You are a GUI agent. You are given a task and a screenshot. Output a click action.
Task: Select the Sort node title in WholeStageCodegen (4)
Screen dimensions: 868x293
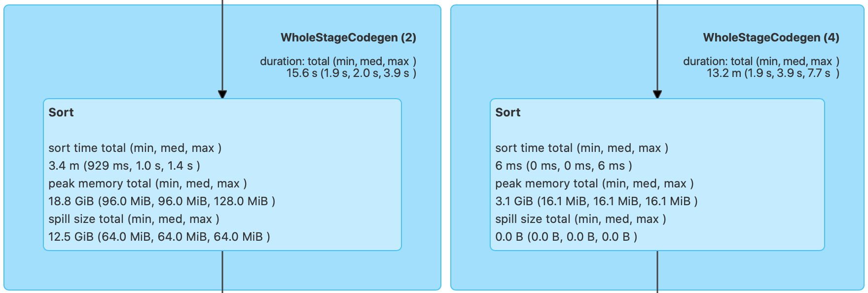[x=508, y=112]
